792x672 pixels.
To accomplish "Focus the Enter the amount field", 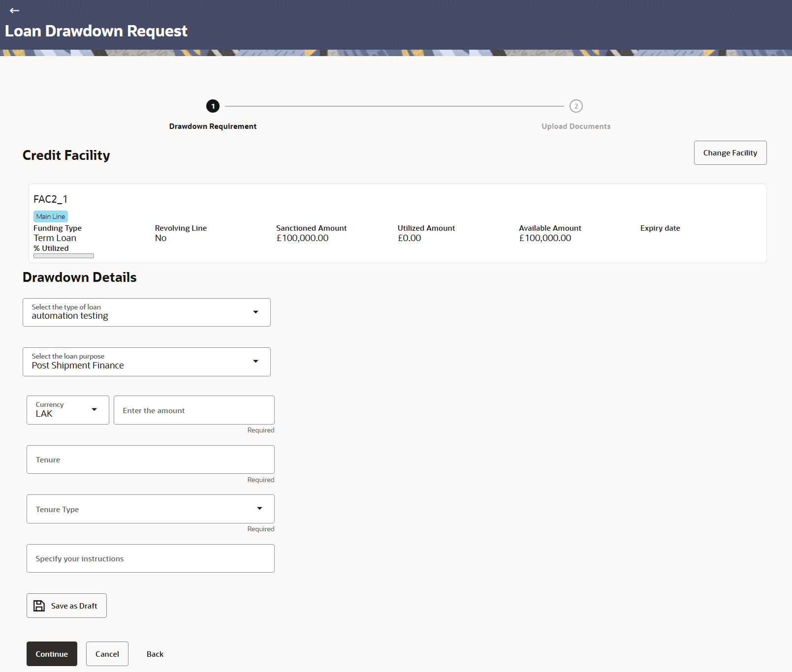I will coord(194,410).
